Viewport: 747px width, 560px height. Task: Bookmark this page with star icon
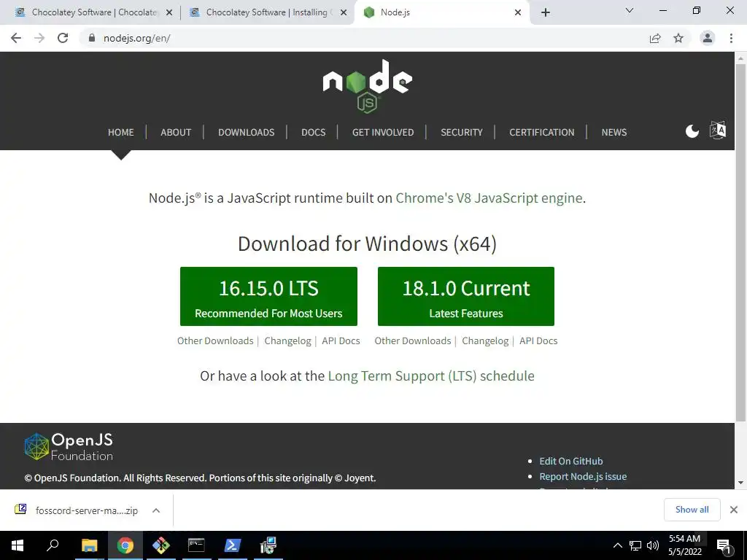pyautogui.click(x=678, y=38)
